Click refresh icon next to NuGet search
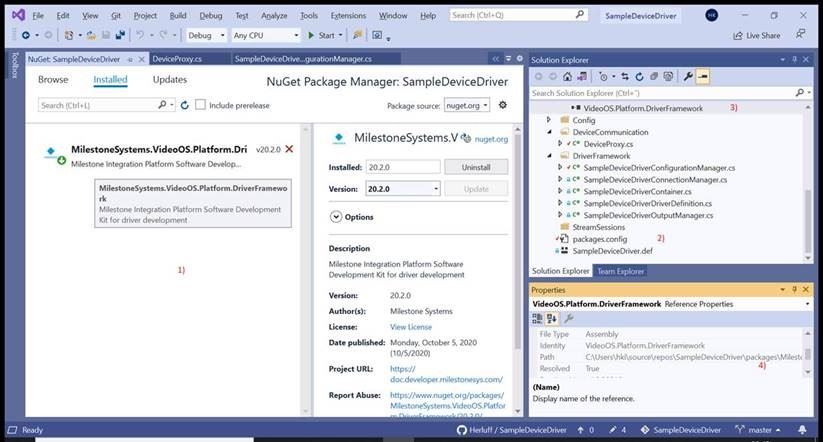 coord(184,105)
